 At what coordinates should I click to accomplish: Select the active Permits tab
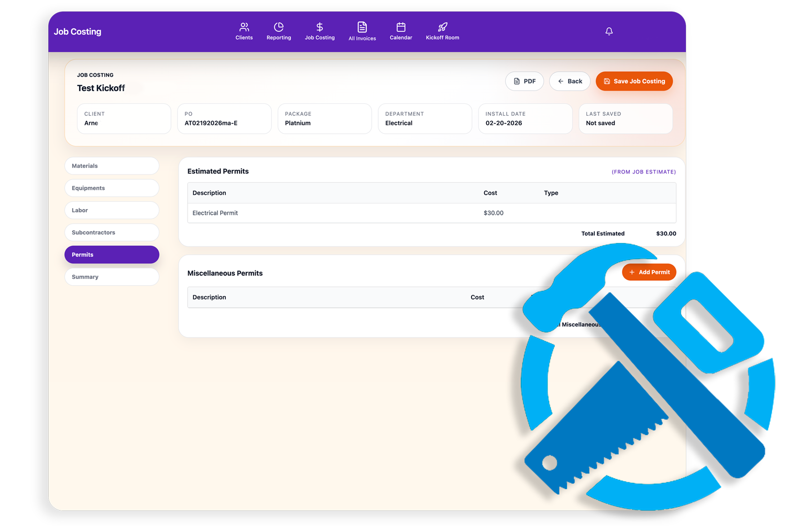point(112,255)
